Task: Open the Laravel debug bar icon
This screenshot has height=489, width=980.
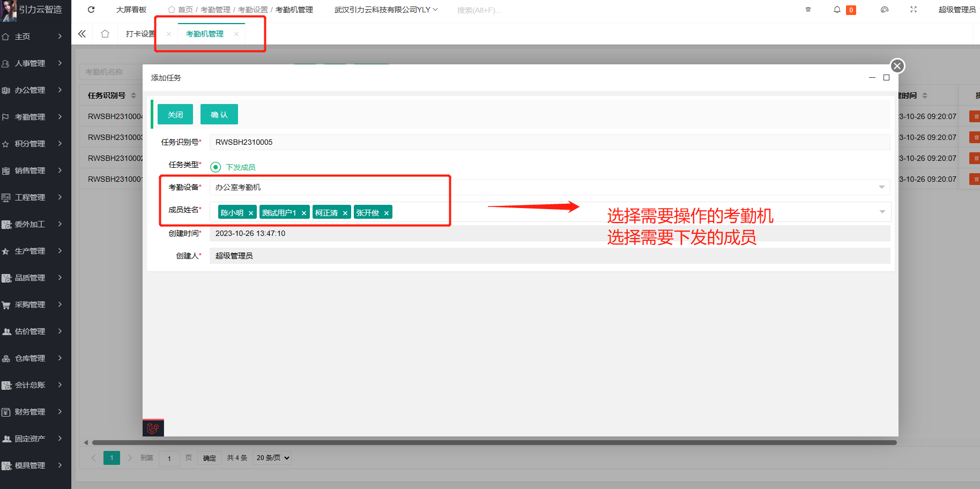Action: pyautogui.click(x=153, y=428)
